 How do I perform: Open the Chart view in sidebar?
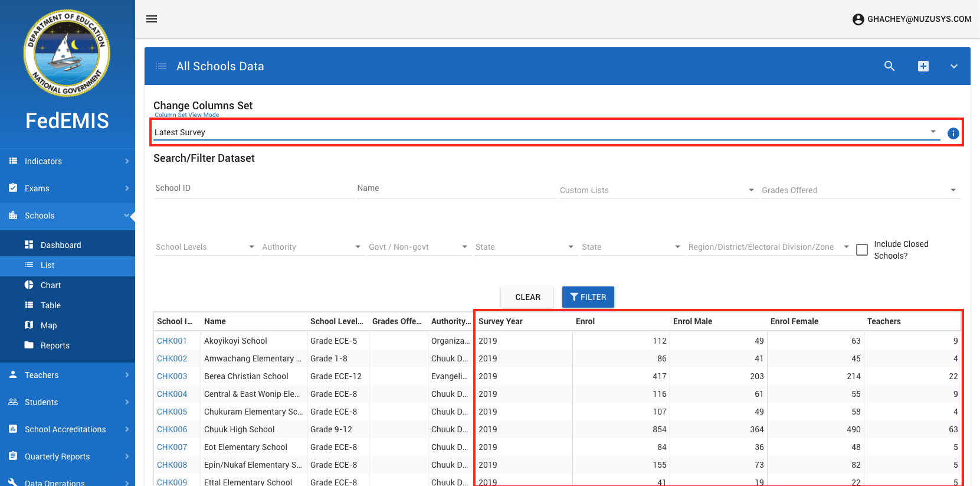click(51, 285)
